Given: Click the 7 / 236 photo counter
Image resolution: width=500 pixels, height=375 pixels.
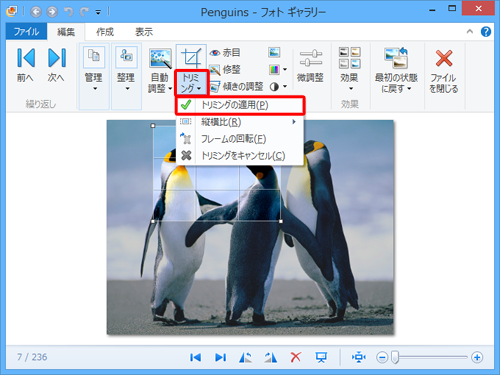Looking at the screenshot, I should [x=32, y=357].
